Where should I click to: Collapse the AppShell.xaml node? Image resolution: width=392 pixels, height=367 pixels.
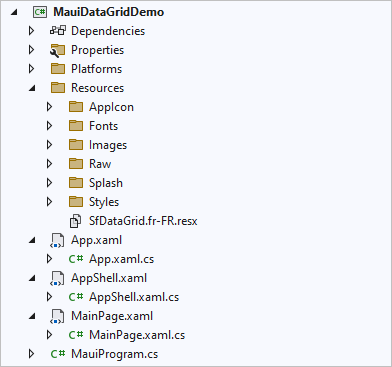point(32,278)
